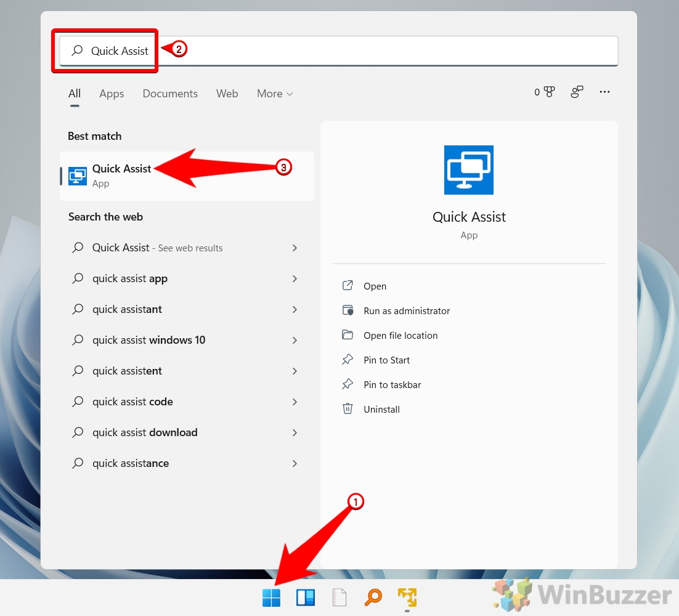The height and width of the screenshot is (616, 679).
Task: Switch to the All tab
Action: [x=75, y=94]
